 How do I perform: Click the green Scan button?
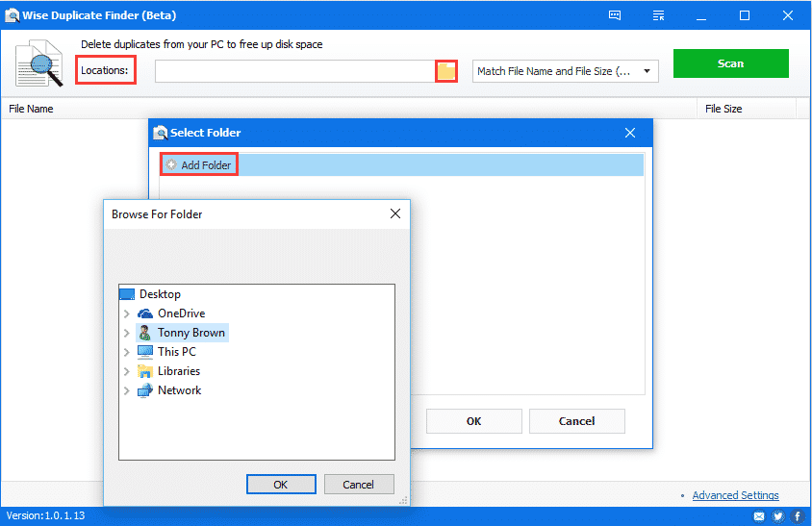coord(730,63)
